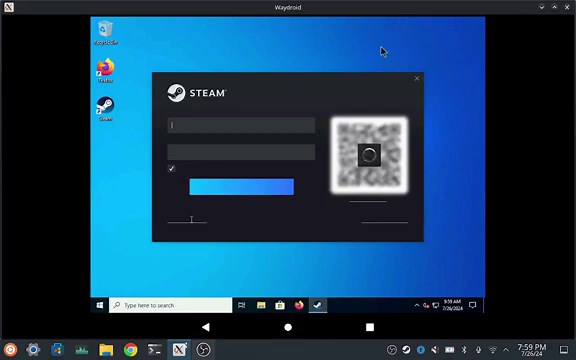
Task: Open Dolphin file manager from taskbar
Action: coord(106,350)
